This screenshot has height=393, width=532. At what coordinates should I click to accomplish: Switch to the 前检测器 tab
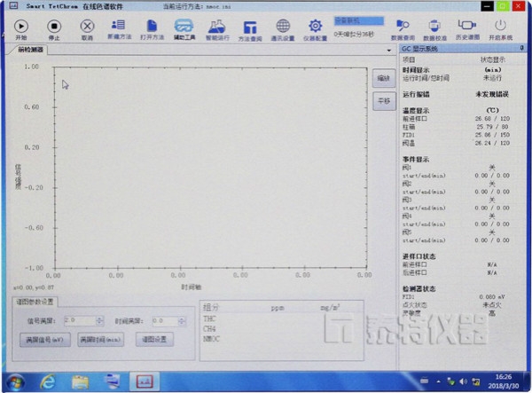coord(30,51)
